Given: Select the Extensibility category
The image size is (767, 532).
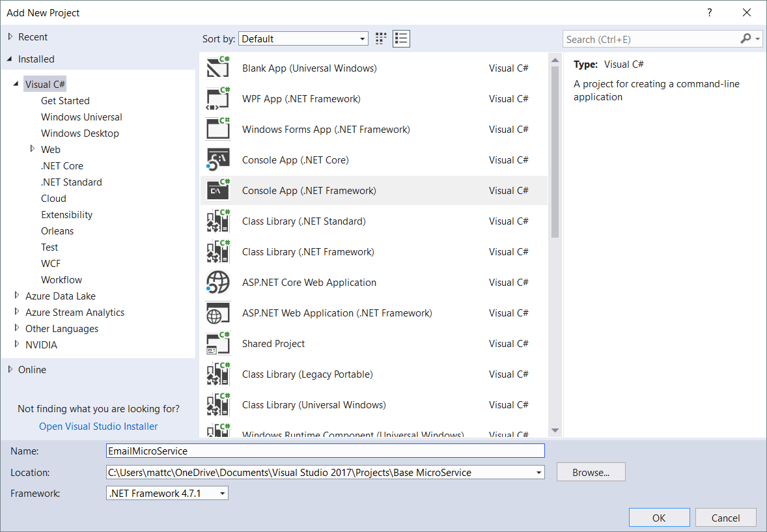Looking at the screenshot, I should click(66, 215).
